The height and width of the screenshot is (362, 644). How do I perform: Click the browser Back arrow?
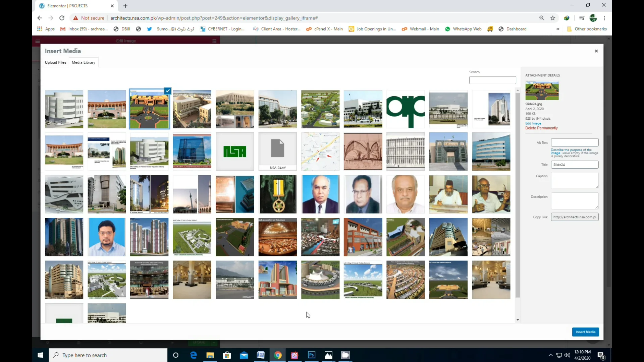click(40, 18)
